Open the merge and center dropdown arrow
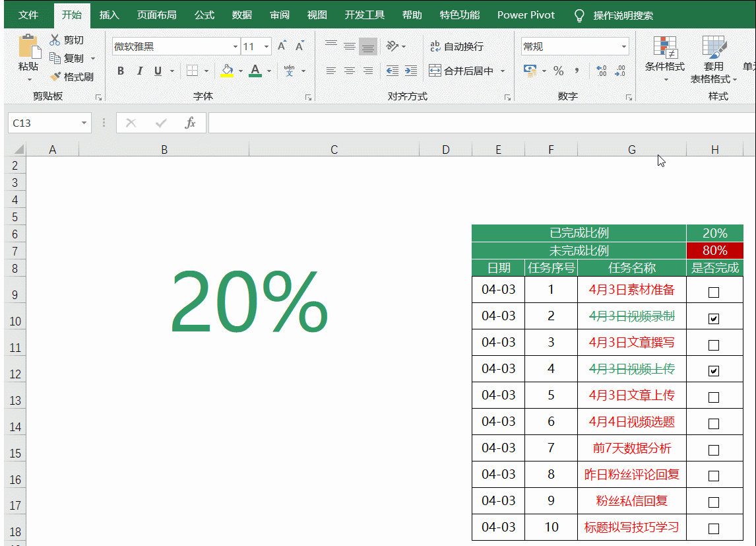This screenshot has height=546, width=756. click(x=503, y=71)
